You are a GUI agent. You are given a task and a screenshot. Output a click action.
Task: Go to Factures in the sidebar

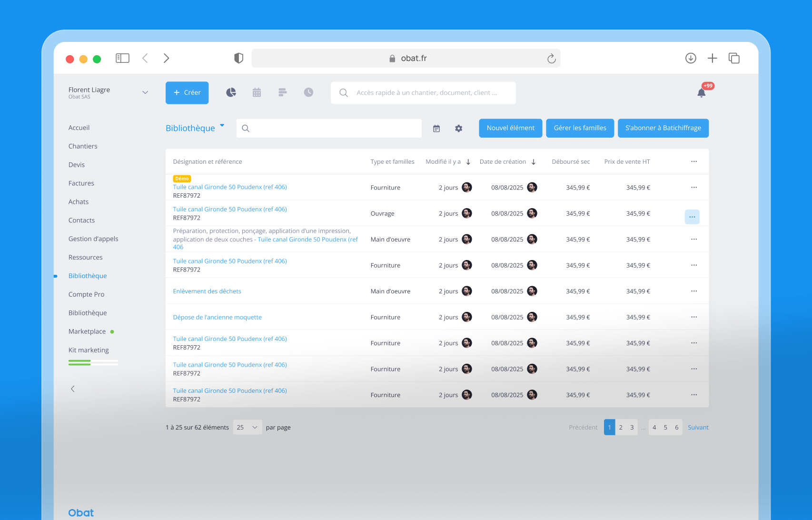(x=81, y=183)
